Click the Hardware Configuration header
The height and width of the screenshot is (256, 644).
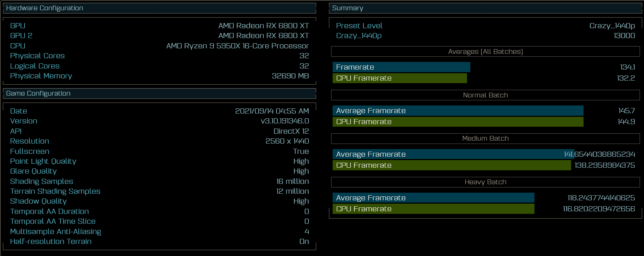pyautogui.click(x=45, y=8)
